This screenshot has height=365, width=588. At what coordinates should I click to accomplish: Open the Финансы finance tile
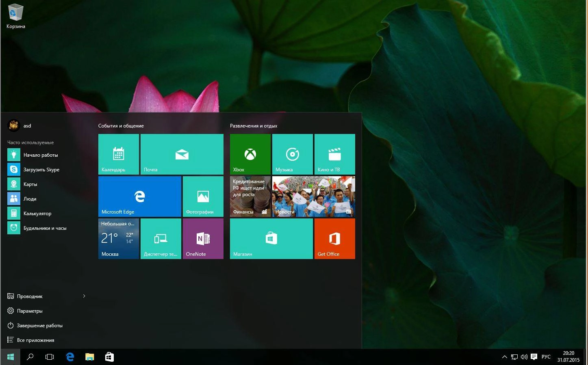(250, 197)
